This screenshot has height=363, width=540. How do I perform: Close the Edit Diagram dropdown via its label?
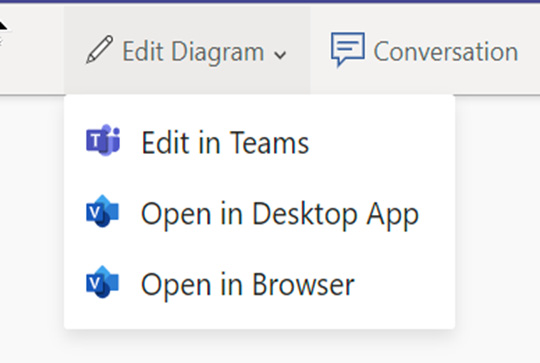coord(193,52)
